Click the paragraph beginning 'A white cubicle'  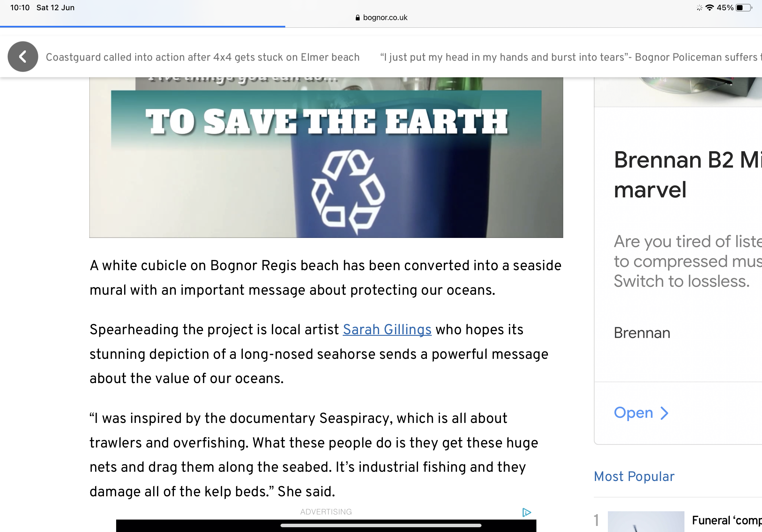[x=325, y=277]
